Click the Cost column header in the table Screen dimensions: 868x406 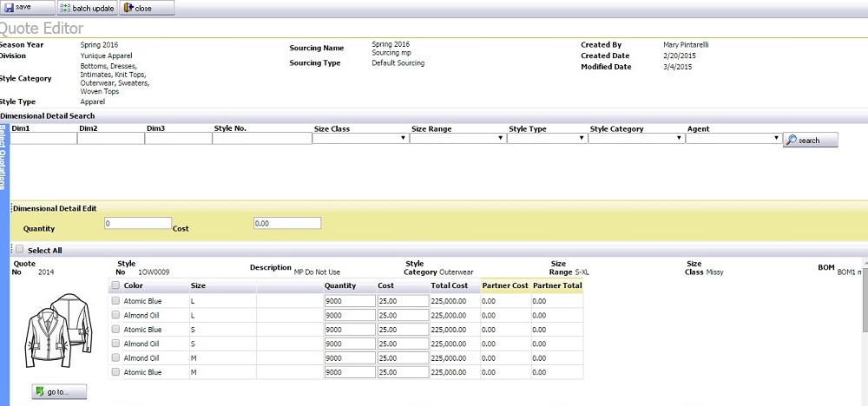click(386, 285)
